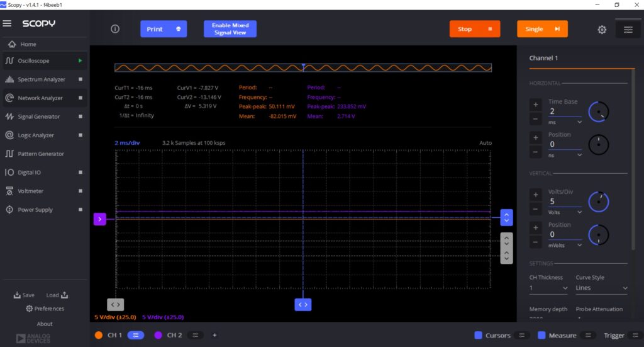The width and height of the screenshot is (644, 347).
Task: Open CH 1 settings menu icon
Action: (x=135, y=335)
